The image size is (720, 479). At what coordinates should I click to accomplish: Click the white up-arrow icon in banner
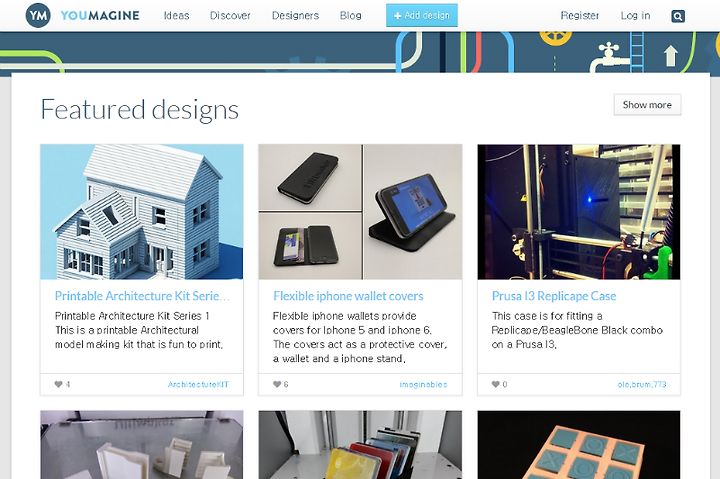670,56
